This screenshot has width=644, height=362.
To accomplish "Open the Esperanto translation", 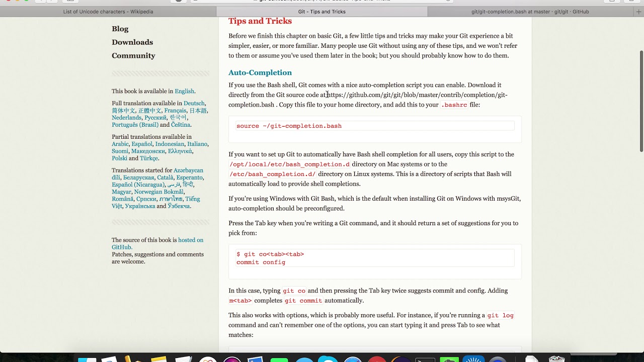I will click(190, 177).
